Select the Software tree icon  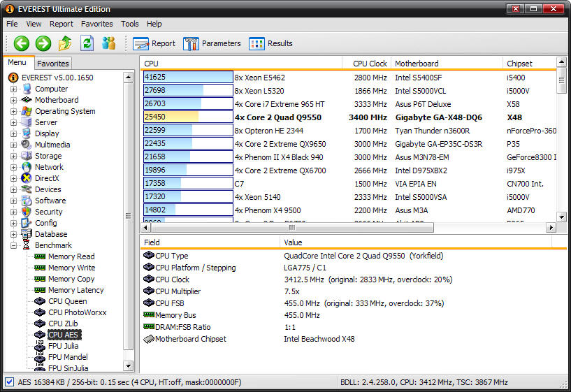pos(27,201)
